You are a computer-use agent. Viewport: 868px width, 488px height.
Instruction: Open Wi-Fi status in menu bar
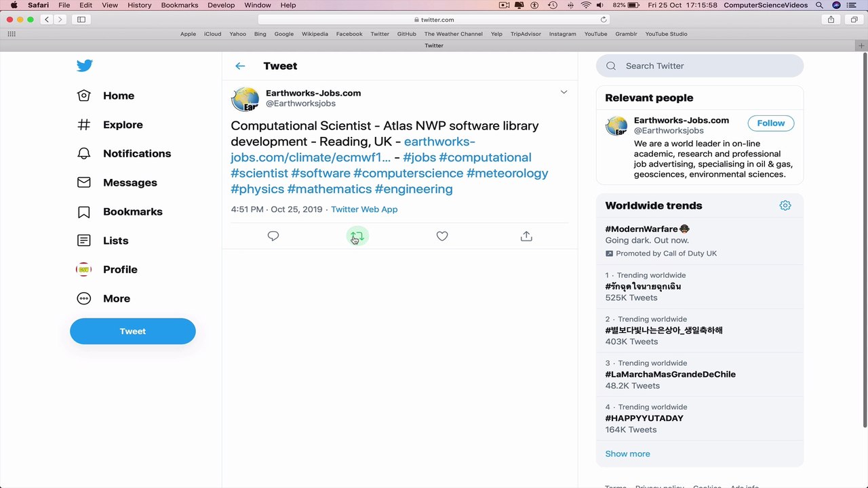point(586,5)
